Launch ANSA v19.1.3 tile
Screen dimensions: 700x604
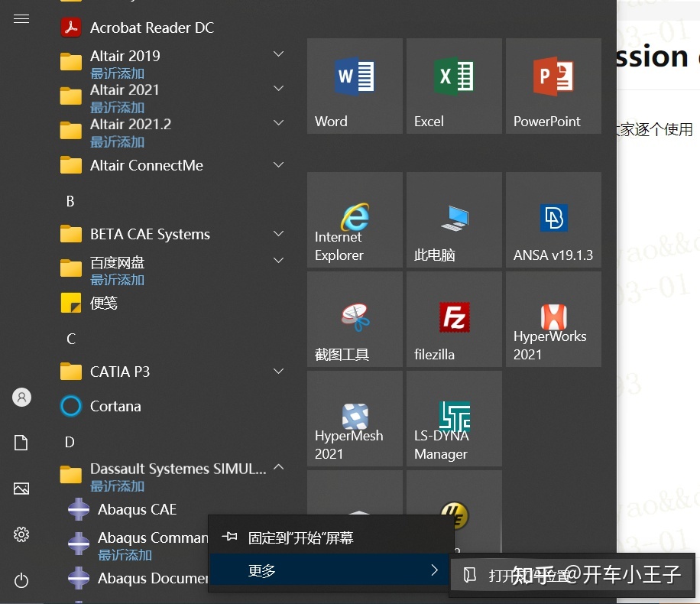(x=553, y=219)
